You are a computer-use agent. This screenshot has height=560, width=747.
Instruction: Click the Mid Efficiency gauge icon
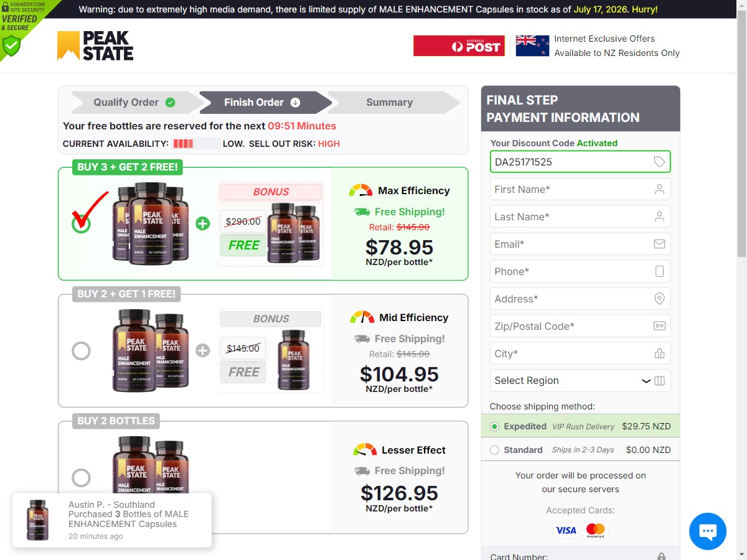pos(362,317)
